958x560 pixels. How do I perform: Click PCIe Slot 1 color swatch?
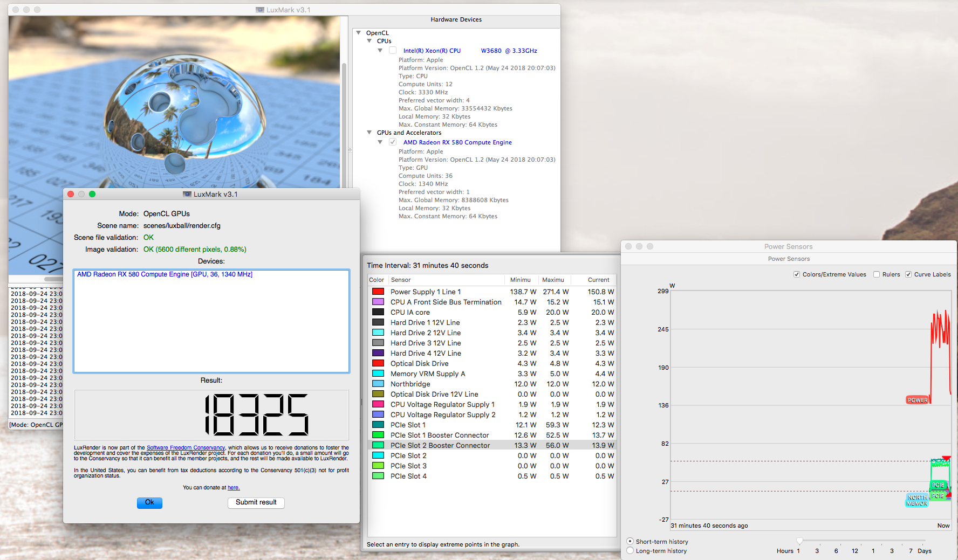click(378, 425)
